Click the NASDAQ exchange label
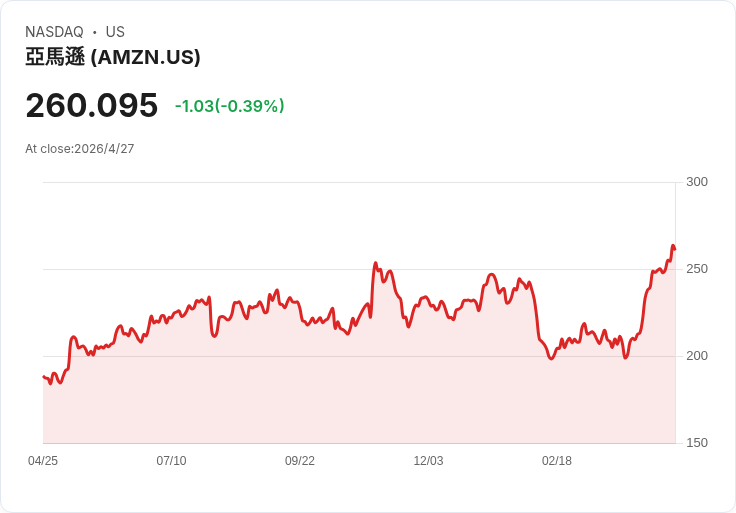736x513 pixels. pyautogui.click(x=54, y=32)
